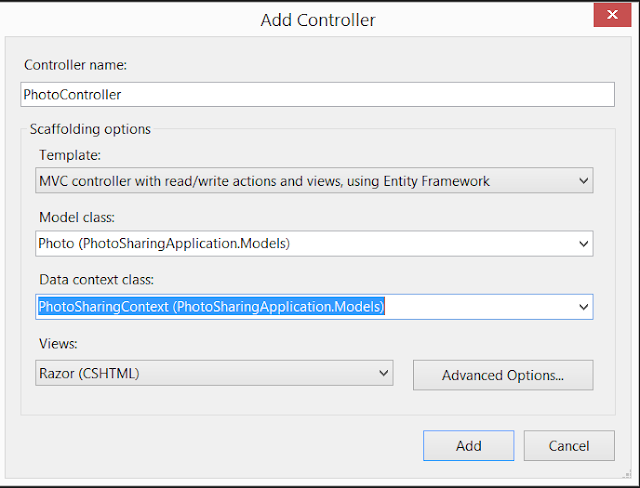640x488 pixels.
Task: Select the Razor (CSHTML) combo box
Action: (x=214, y=373)
